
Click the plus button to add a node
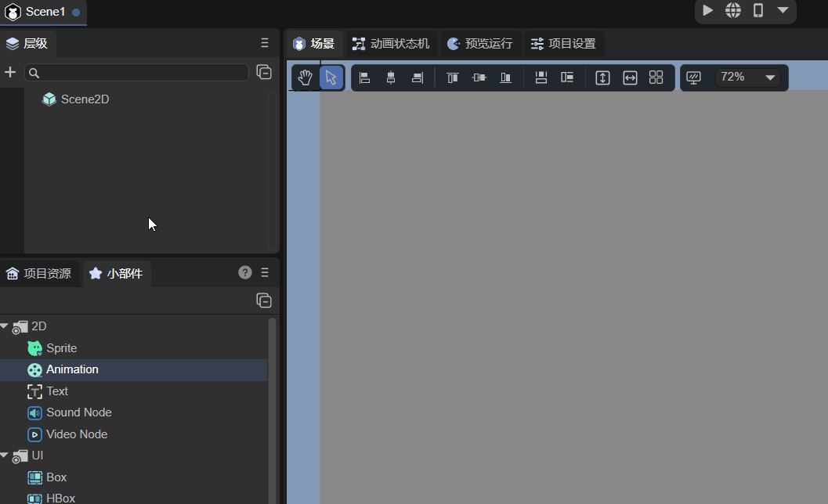(10, 72)
